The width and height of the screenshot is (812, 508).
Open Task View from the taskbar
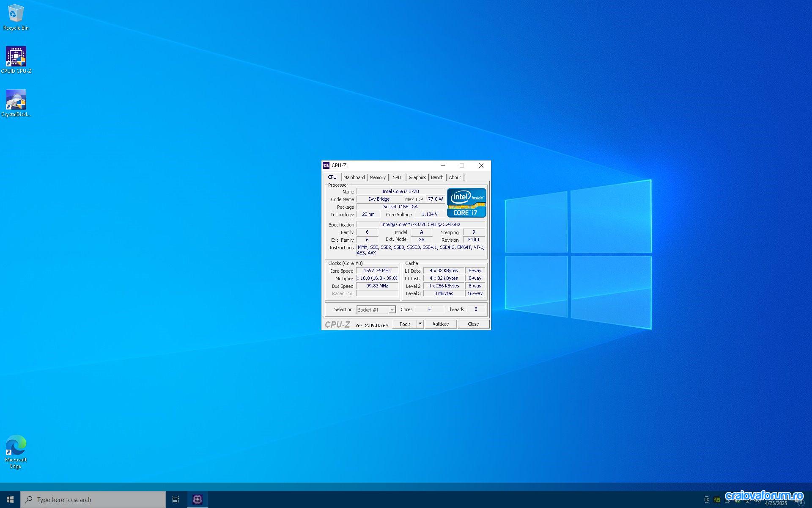click(x=176, y=500)
